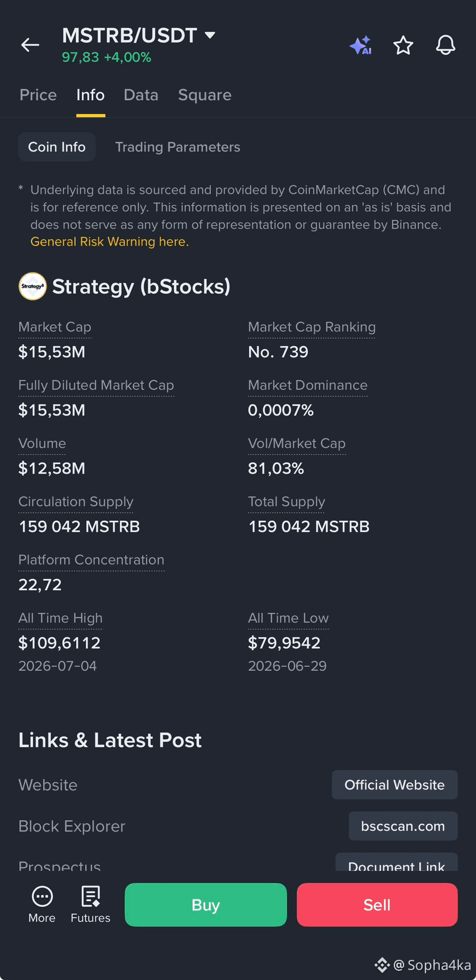Viewport: 476px width, 980px height.
Task: Open the More options icon
Action: point(42,905)
